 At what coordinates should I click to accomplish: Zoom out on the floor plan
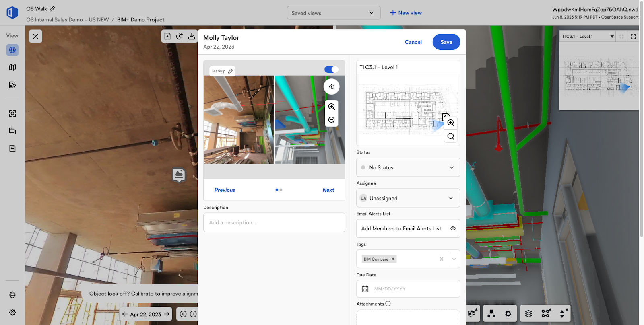tap(451, 136)
